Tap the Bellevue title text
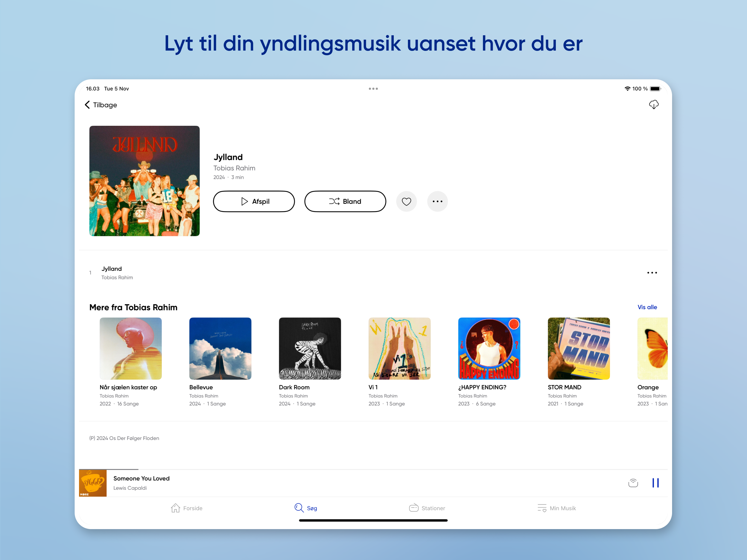Viewport: 747px width, 560px height. (x=201, y=387)
